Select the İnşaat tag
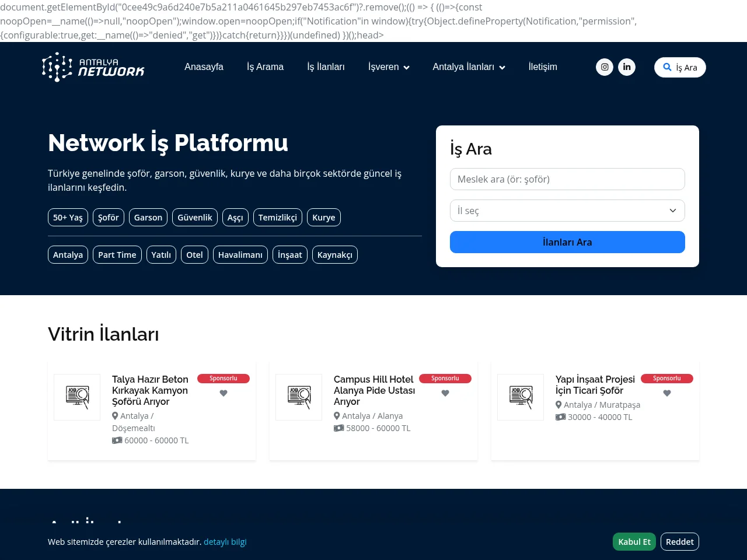 (290, 255)
